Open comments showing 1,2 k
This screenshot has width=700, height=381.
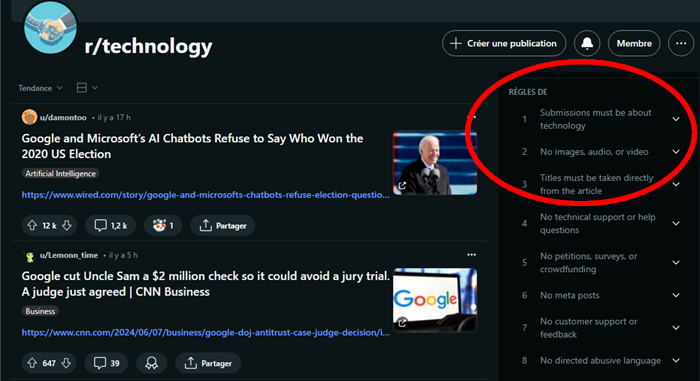pyautogui.click(x=111, y=226)
